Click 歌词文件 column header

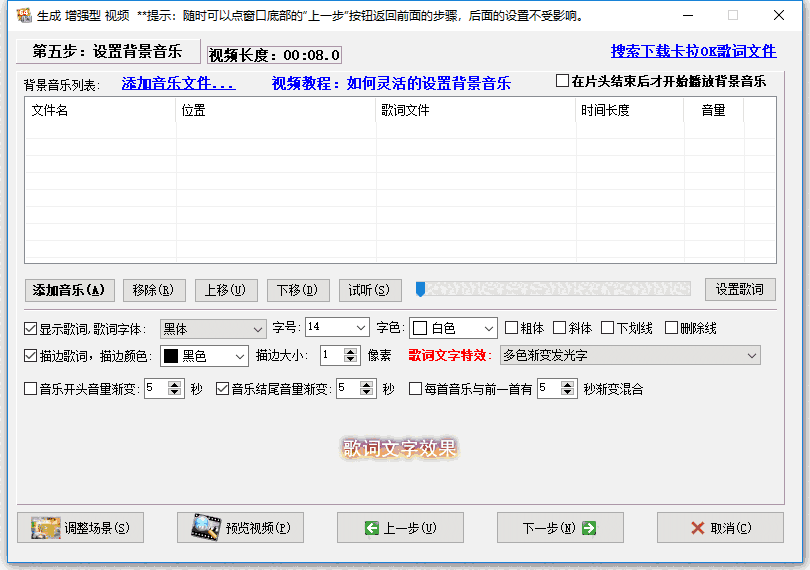point(476,110)
